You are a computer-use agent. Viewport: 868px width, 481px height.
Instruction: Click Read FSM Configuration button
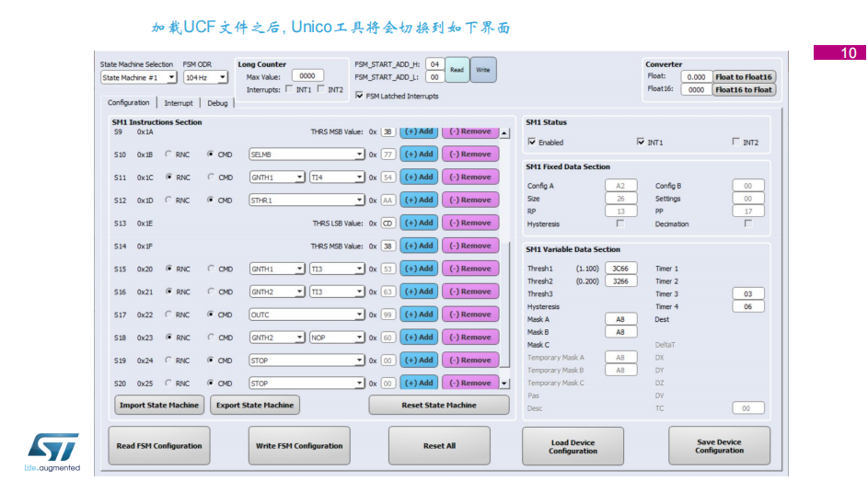(x=159, y=446)
